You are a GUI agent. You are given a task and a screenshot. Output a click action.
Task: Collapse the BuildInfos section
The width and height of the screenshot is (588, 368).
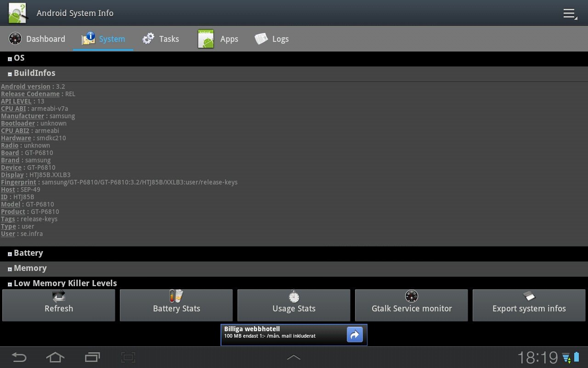pyautogui.click(x=294, y=74)
